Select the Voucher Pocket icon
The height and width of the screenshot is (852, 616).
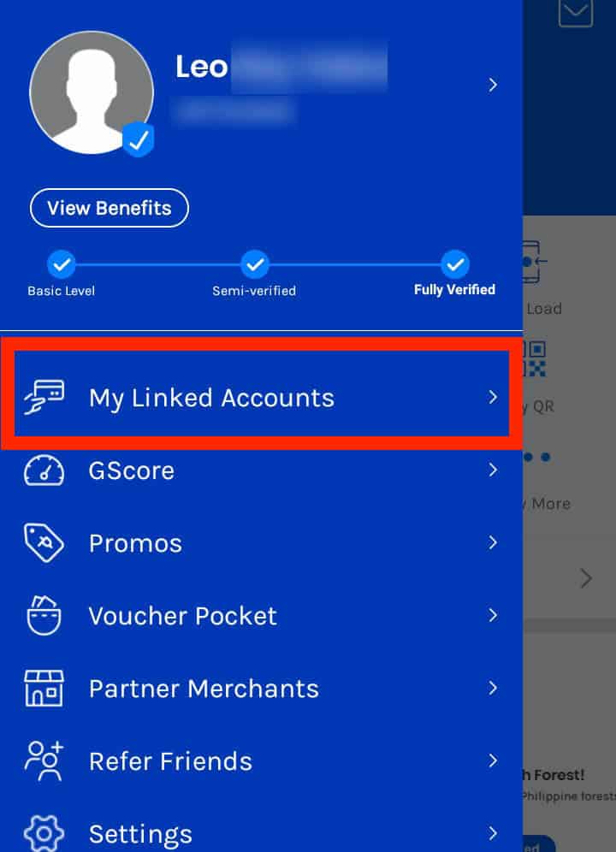pos(44,615)
